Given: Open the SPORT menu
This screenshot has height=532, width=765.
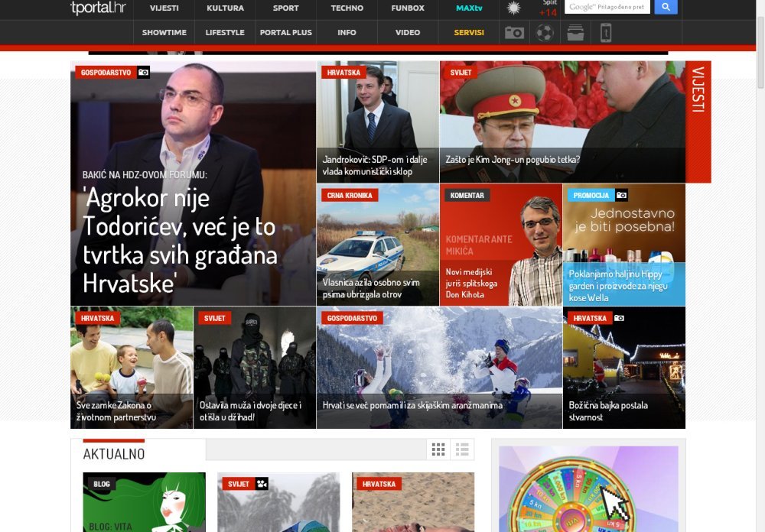Looking at the screenshot, I should pos(286,8).
